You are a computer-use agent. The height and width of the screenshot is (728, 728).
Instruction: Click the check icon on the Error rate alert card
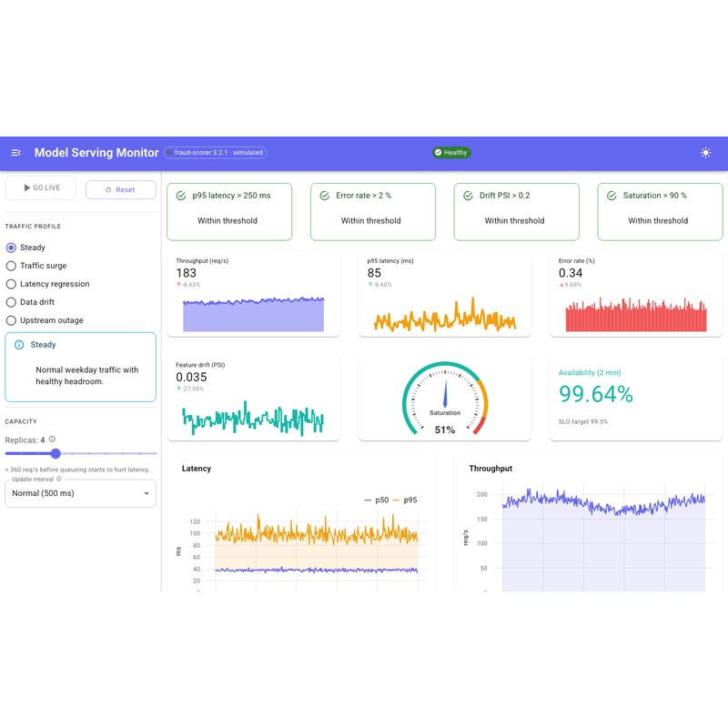click(325, 196)
